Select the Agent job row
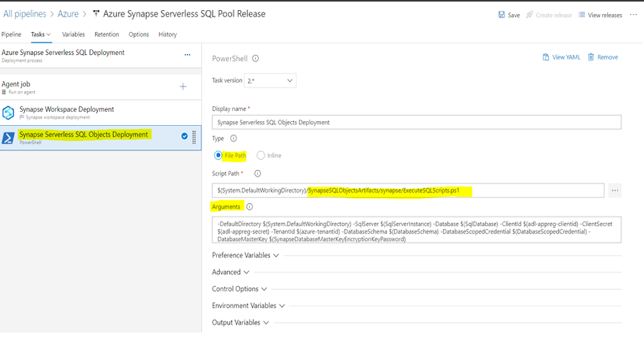This screenshot has height=340, width=644. coord(100,87)
